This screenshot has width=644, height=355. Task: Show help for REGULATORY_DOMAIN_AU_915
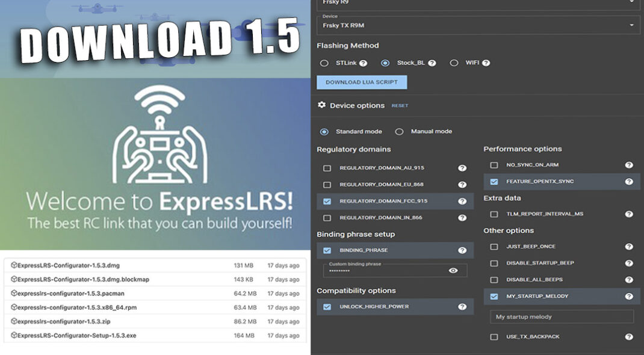462,168
